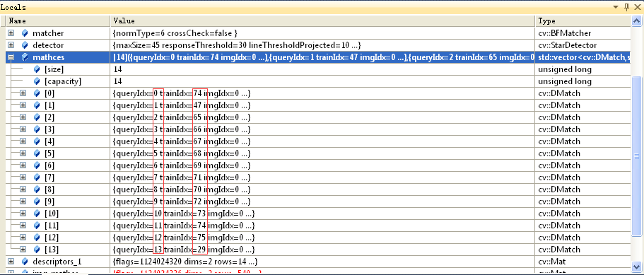Click value with trainIdx=47
The image size is (644, 275).
tap(181, 105)
